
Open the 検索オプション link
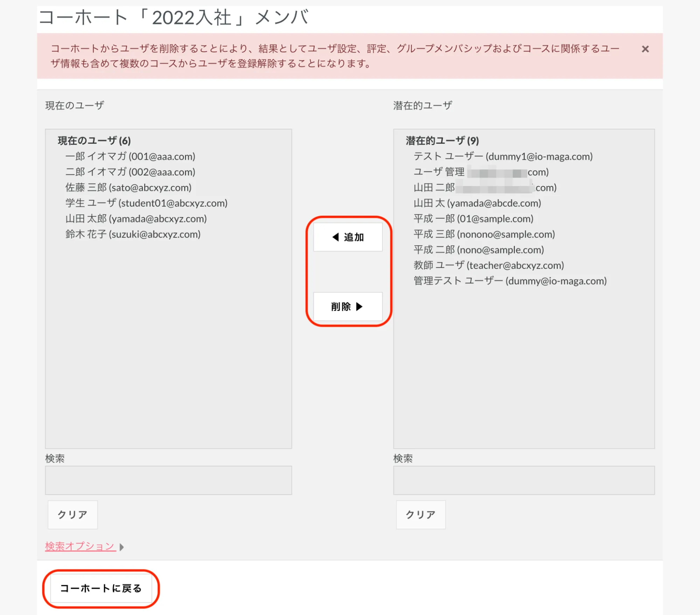(80, 546)
